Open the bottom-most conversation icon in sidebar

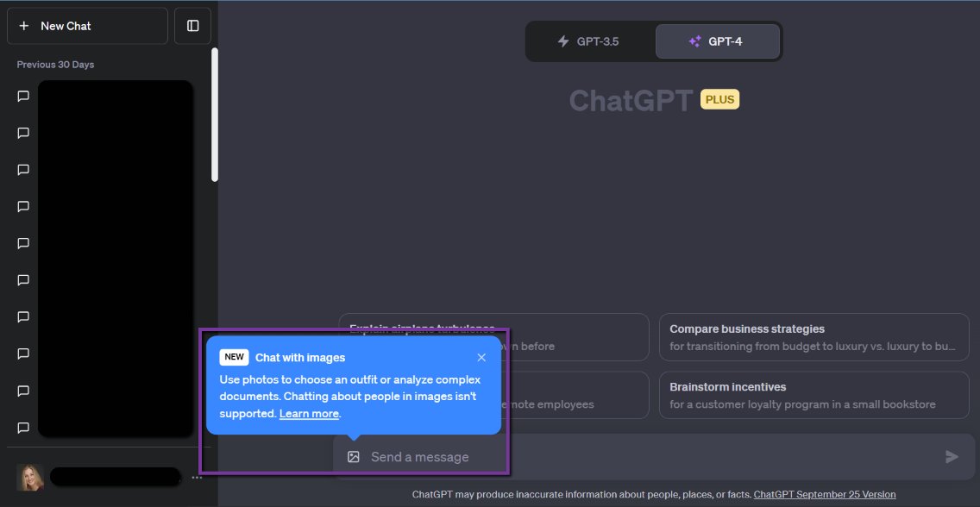[22, 427]
